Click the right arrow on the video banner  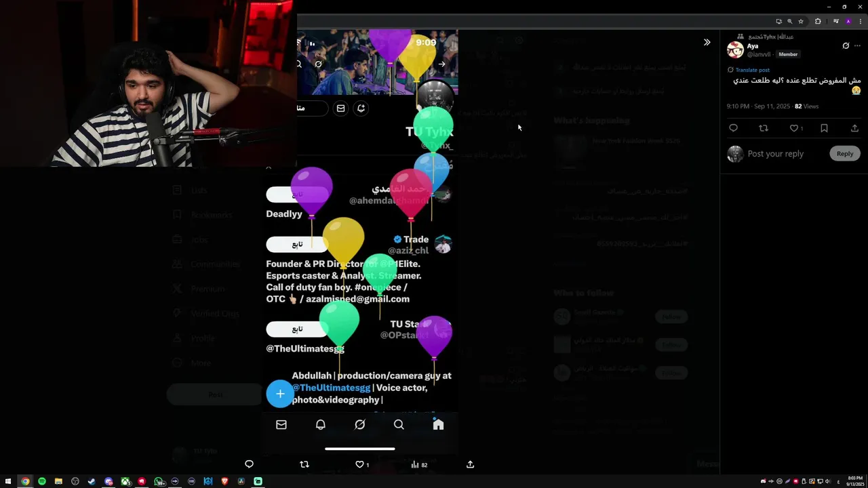click(441, 64)
